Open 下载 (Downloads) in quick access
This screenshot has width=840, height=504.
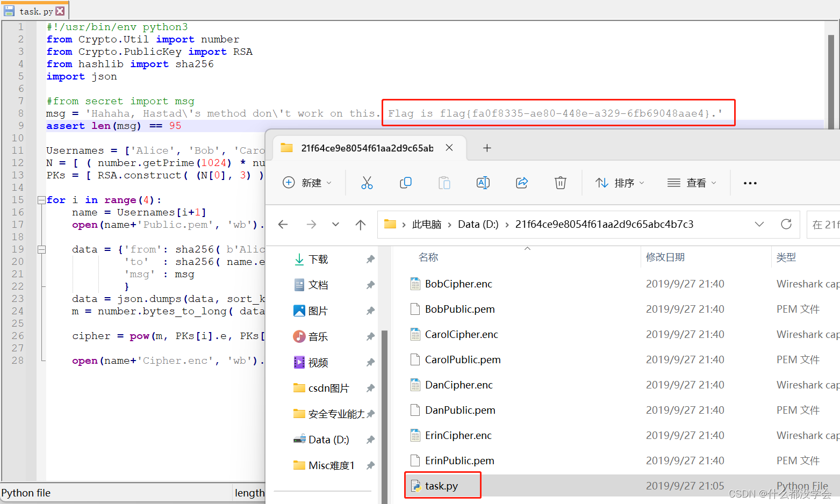(318, 260)
